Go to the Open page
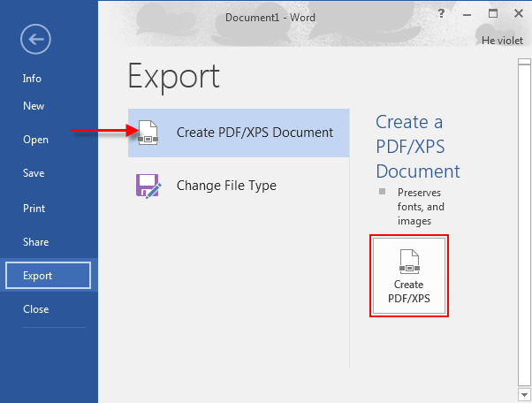 point(35,140)
